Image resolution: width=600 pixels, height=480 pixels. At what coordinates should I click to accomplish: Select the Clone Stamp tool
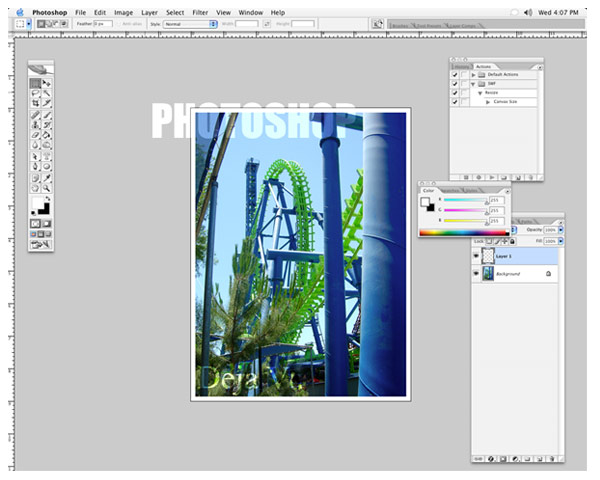click(x=35, y=125)
